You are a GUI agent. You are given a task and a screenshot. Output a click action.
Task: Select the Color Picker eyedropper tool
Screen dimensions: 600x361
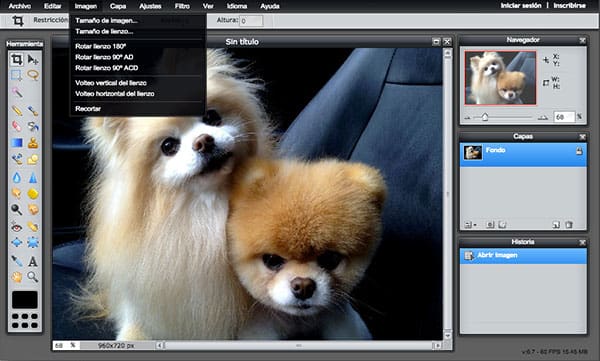(16, 261)
